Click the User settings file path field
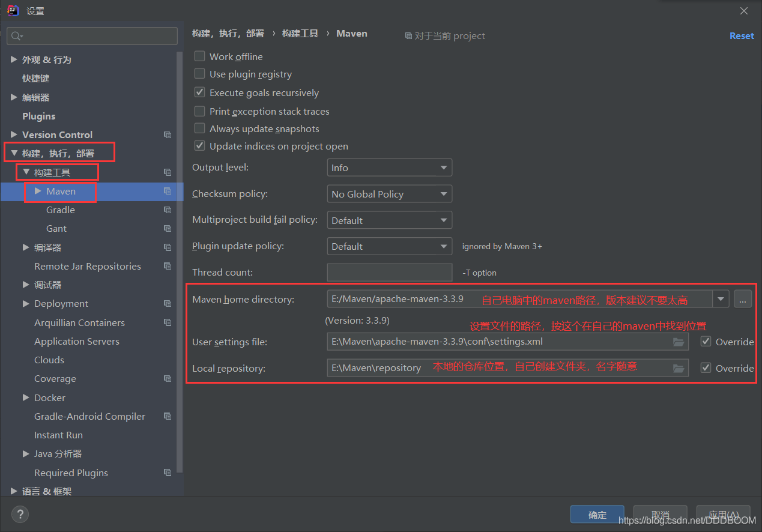 point(508,342)
